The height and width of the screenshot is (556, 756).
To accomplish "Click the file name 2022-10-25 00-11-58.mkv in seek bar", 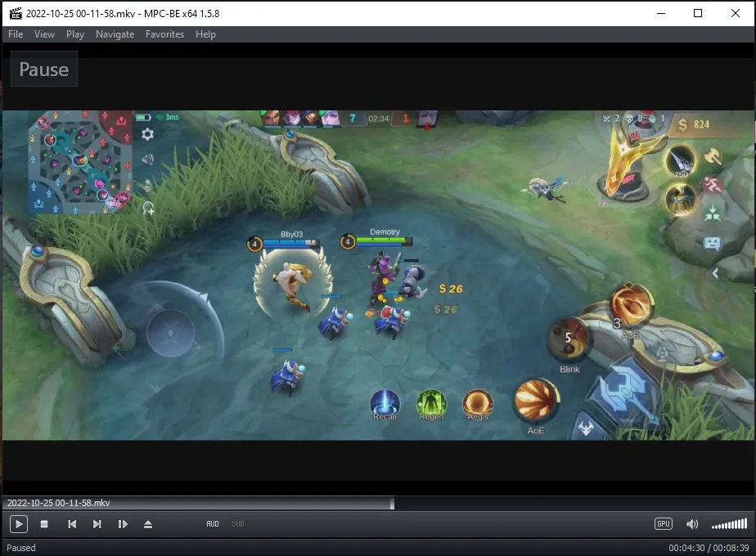I will coord(58,503).
